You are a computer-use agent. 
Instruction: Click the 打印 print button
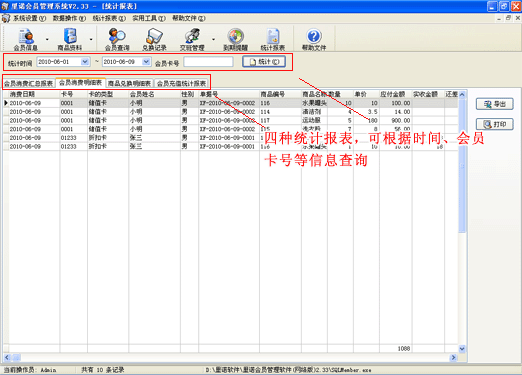click(x=495, y=124)
